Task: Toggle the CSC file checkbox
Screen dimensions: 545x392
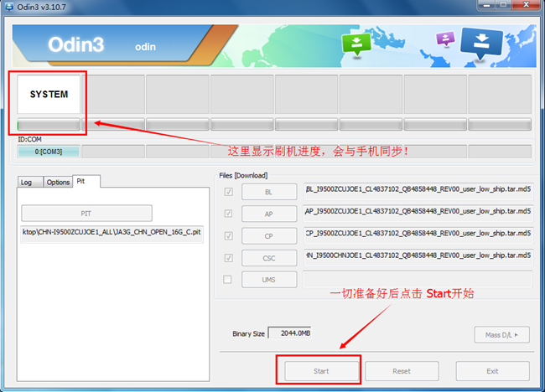Action: tap(228, 258)
